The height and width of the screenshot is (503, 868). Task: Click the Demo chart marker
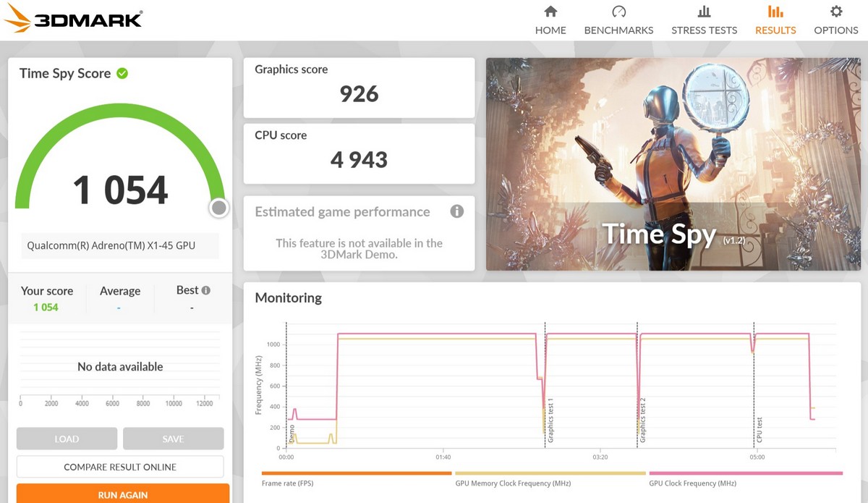[x=292, y=434]
